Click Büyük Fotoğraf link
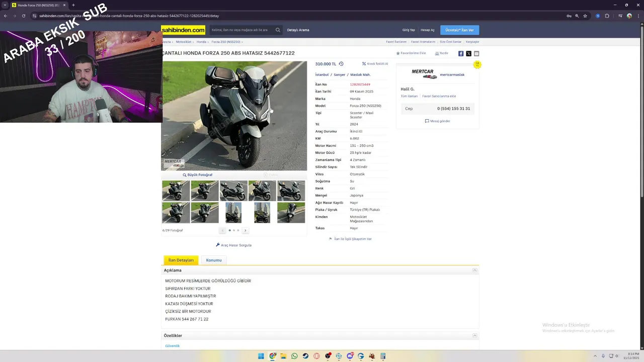 tap(198, 175)
